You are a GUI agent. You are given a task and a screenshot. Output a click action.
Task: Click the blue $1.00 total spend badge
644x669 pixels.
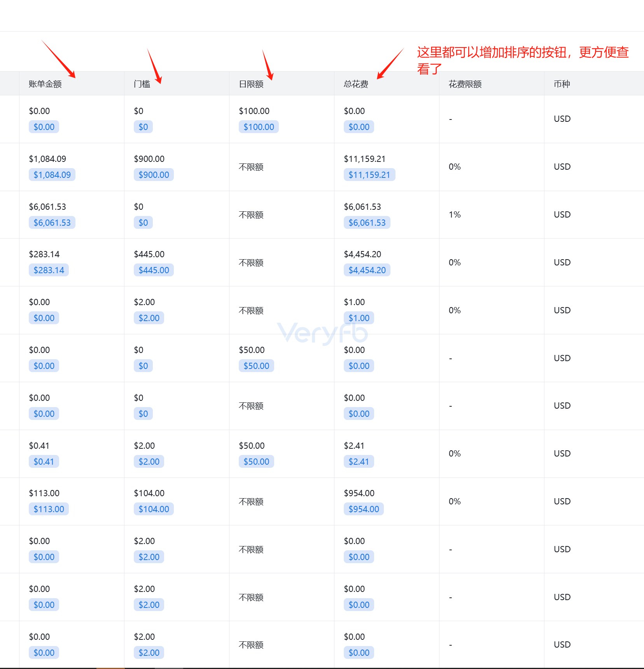[x=359, y=318]
